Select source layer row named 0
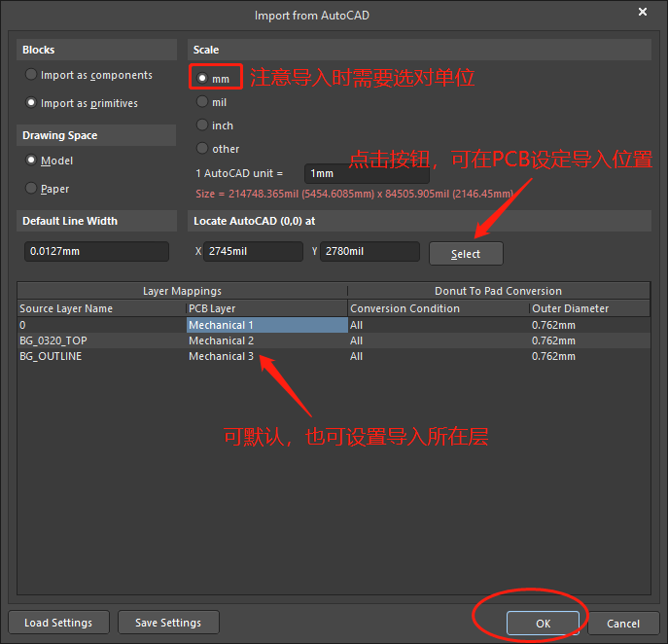The width and height of the screenshot is (668, 644). click(102, 325)
